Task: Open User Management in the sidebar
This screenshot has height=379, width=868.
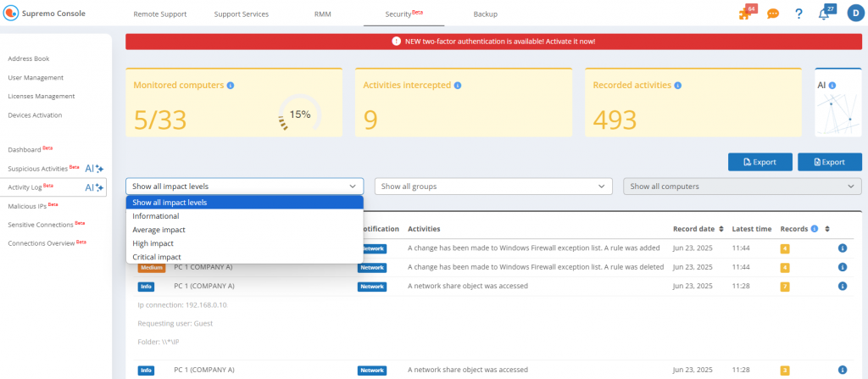Action: click(x=36, y=77)
